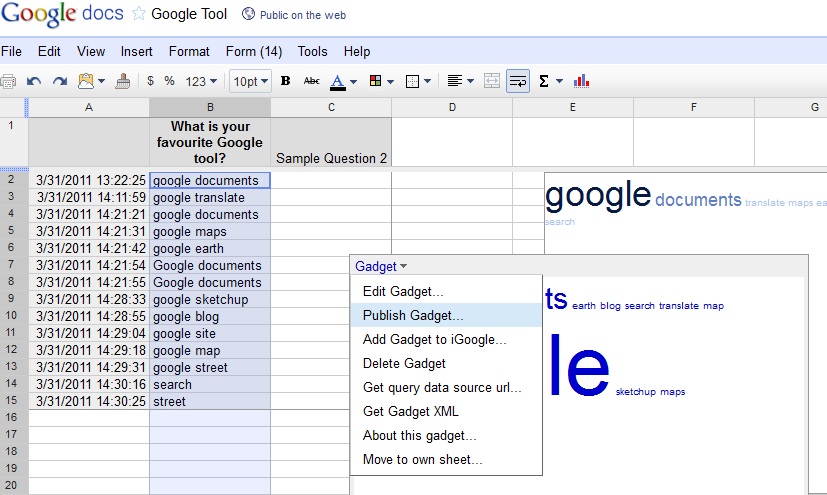Screen dimensions: 827x495
Task: Open the background color dropdown arrow
Action: (x=390, y=82)
